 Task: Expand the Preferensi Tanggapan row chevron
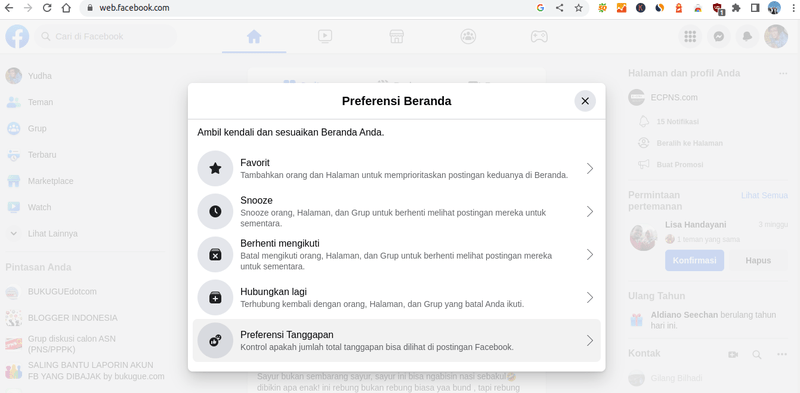click(x=590, y=340)
